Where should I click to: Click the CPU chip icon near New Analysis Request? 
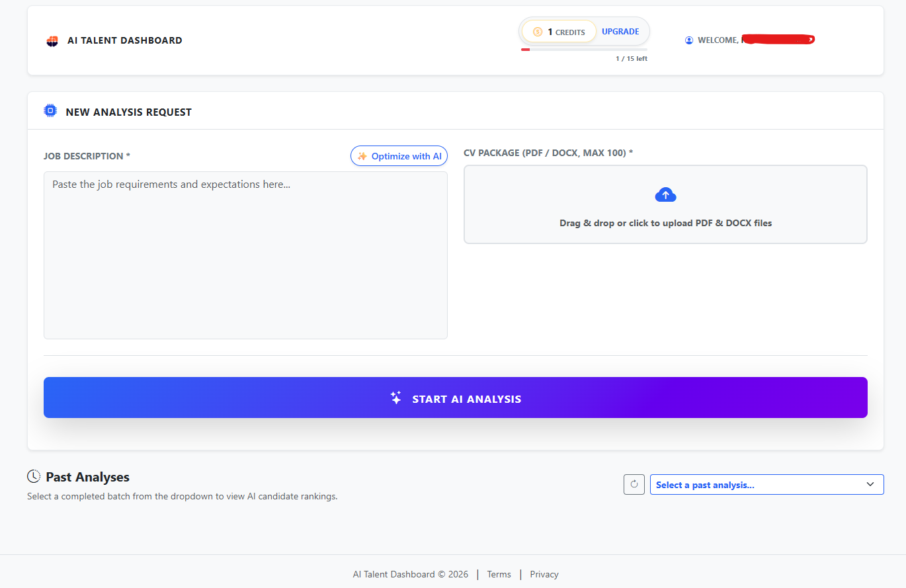tap(50, 110)
